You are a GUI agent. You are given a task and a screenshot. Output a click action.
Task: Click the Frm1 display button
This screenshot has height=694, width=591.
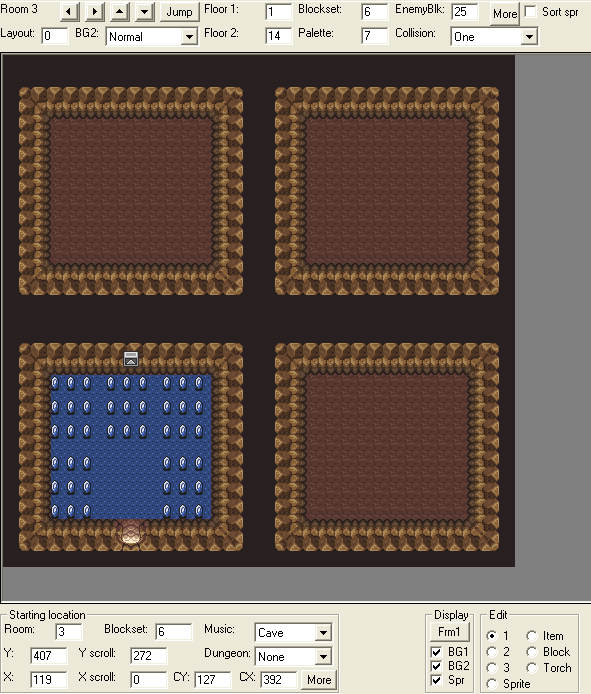coord(449,632)
